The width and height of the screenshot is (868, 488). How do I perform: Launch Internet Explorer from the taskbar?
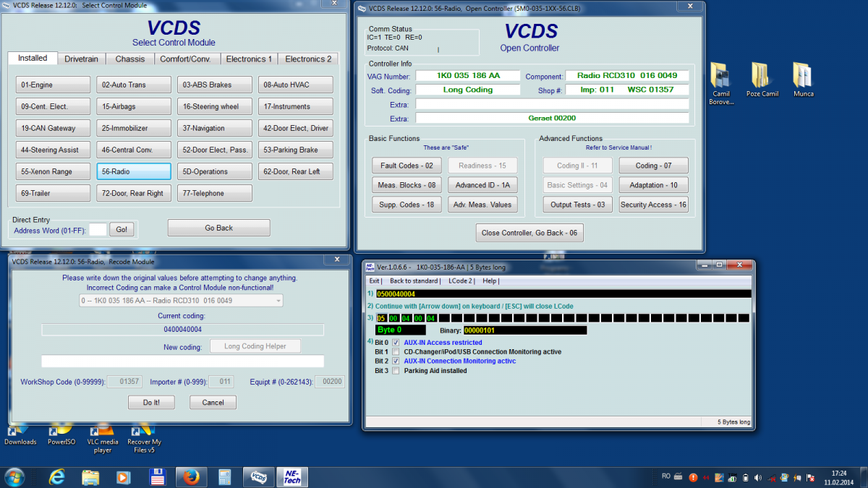57,476
